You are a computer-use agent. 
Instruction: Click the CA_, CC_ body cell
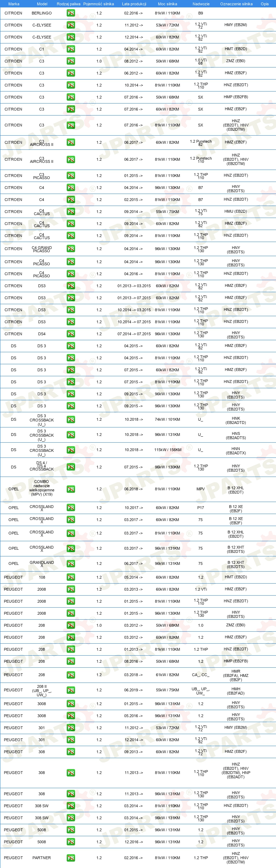coord(200,675)
